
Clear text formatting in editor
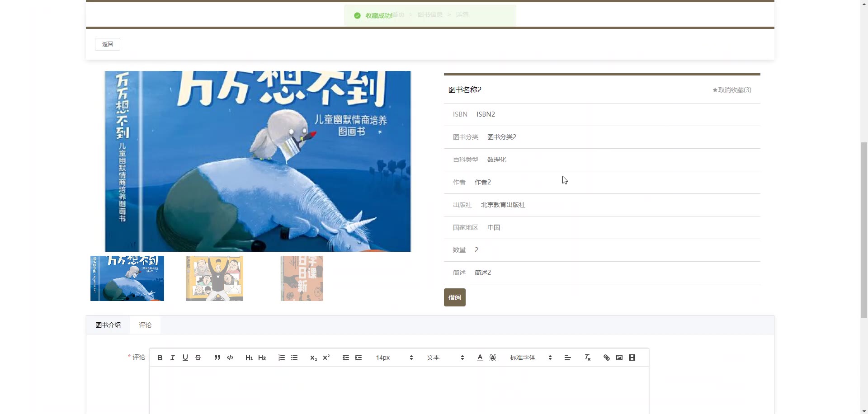tap(587, 358)
